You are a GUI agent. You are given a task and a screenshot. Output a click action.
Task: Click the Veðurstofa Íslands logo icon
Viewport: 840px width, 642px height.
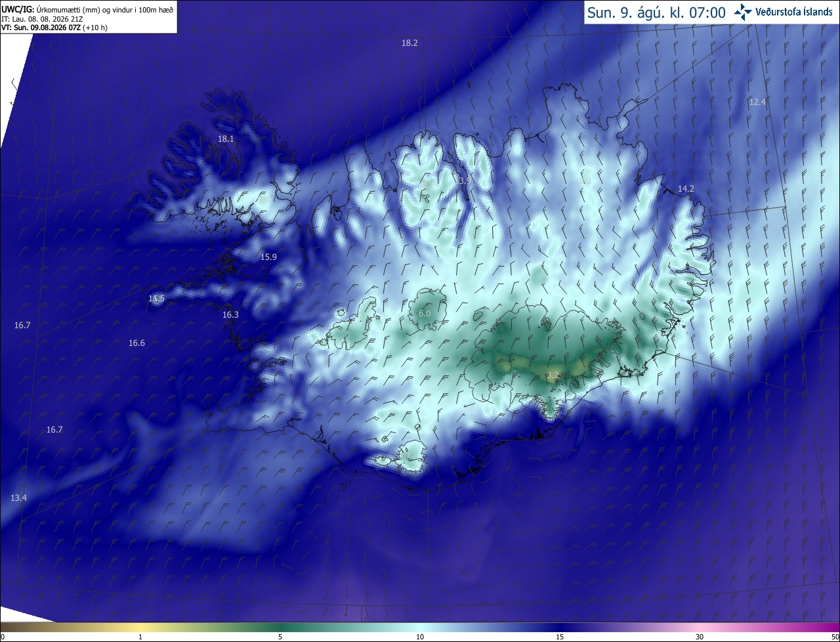click(742, 11)
